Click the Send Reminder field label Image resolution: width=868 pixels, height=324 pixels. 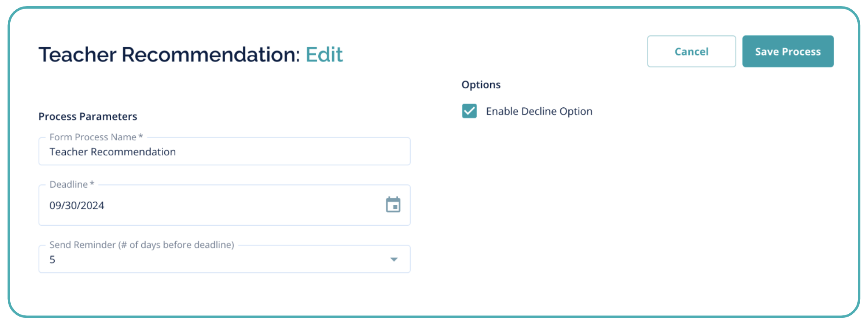pos(142,245)
